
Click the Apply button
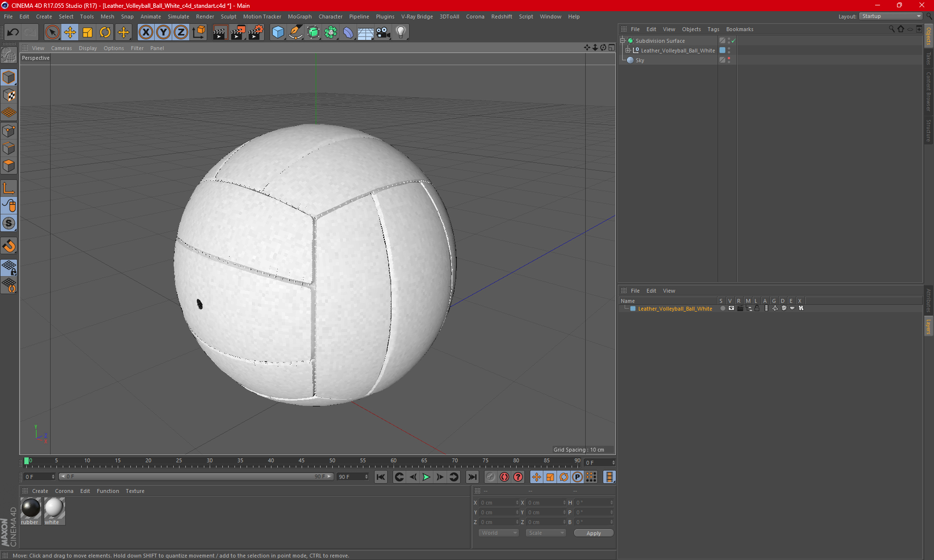(x=593, y=533)
